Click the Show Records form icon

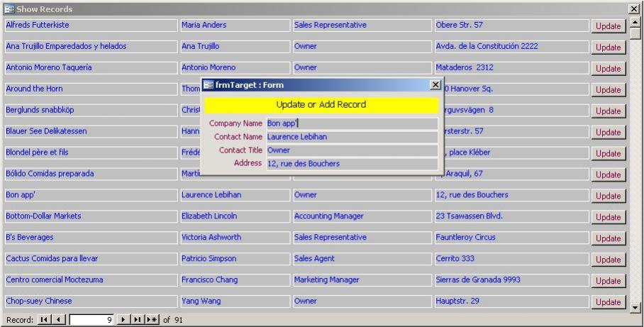point(9,9)
